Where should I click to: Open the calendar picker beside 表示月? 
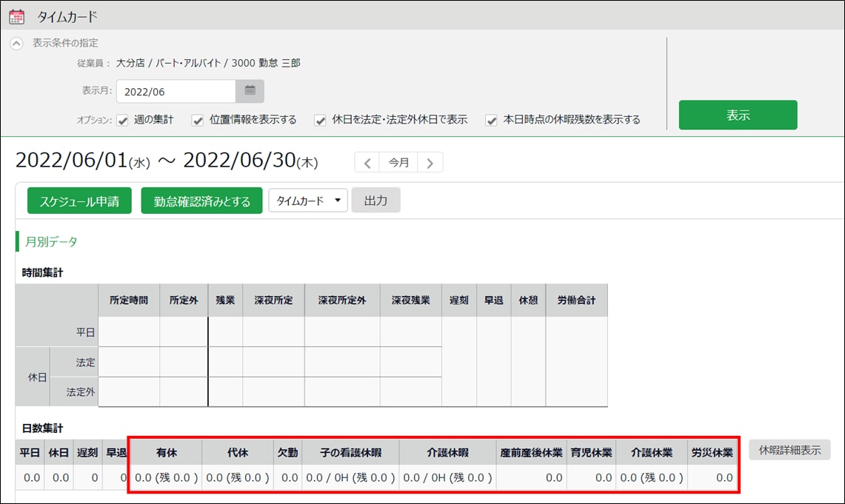pos(250,91)
